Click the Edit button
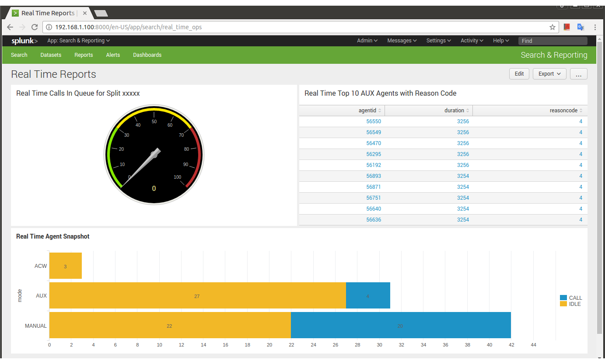The height and width of the screenshot is (364, 605). 519,74
